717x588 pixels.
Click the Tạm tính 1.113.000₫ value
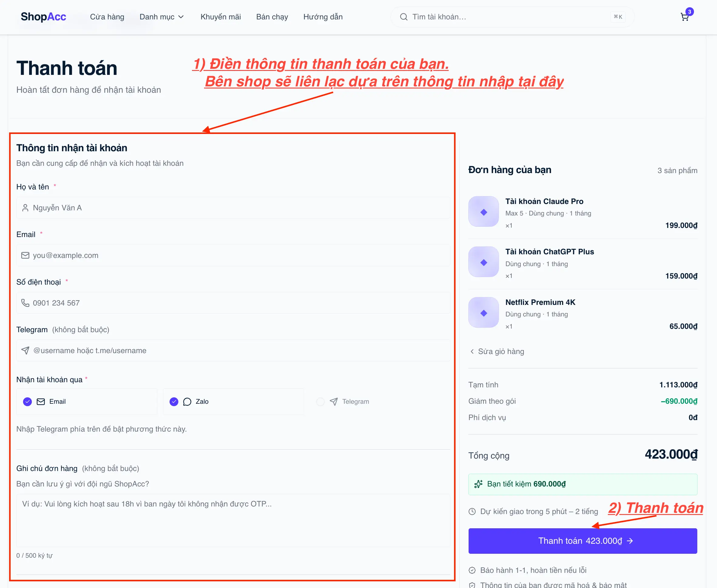tap(678, 385)
